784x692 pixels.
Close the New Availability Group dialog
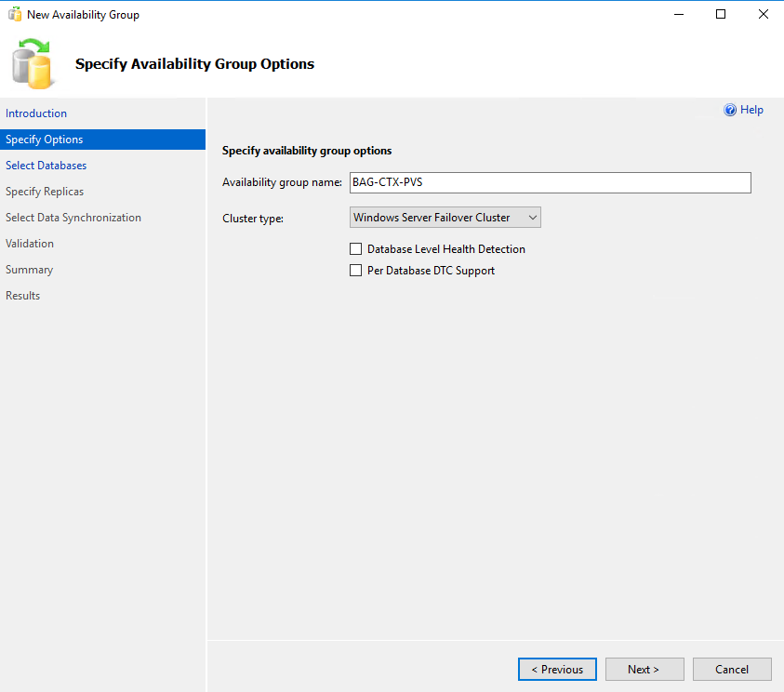pyautogui.click(x=763, y=15)
